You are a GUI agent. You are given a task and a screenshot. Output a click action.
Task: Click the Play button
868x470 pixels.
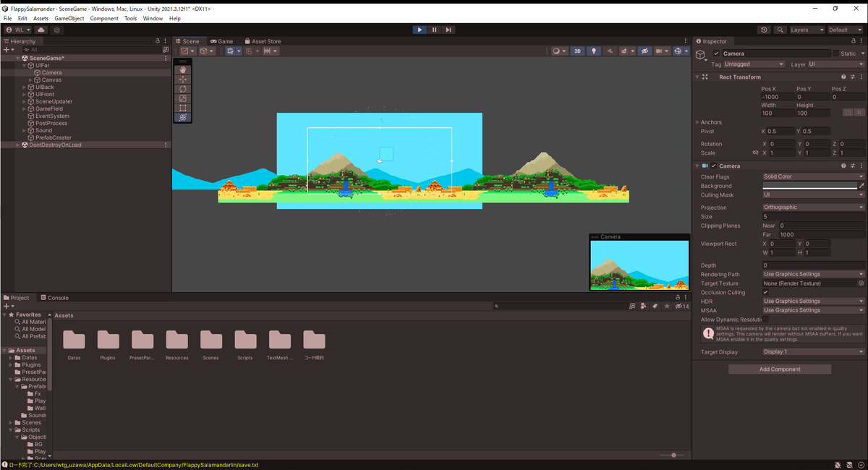tap(420, 30)
